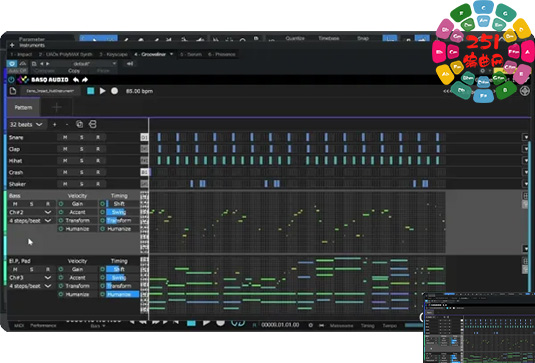Click the Groovaliner stop button
Screen dimensions: 535x363
(90, 91)
